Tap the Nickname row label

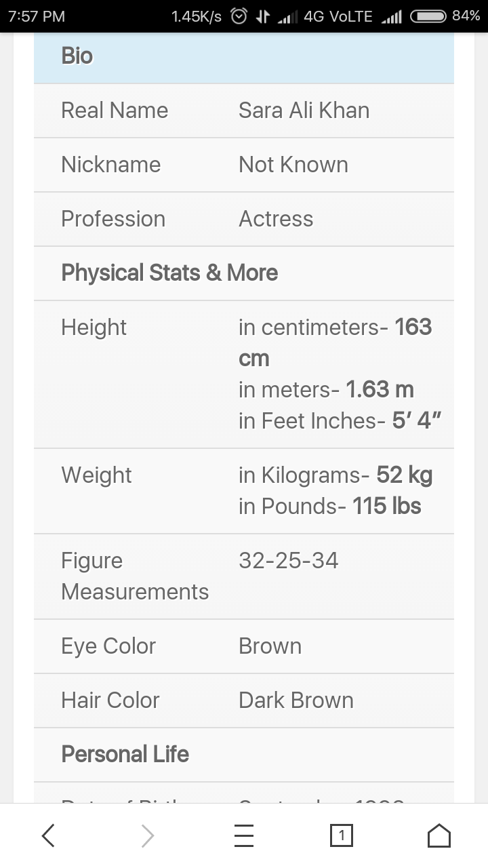(x=110, y=165)
